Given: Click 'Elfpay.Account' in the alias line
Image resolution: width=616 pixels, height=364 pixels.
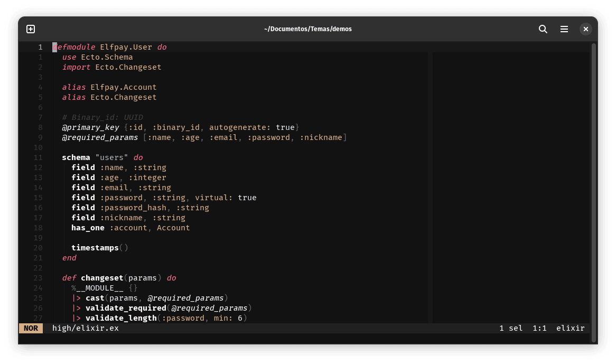Looking at the screenshot, I should point(123,87).
